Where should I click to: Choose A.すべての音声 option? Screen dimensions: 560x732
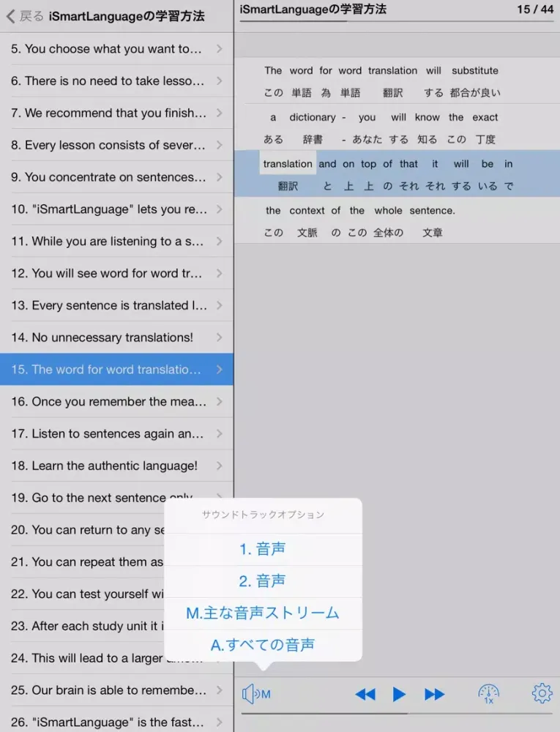pyautogui.click(x=263, y=645)
